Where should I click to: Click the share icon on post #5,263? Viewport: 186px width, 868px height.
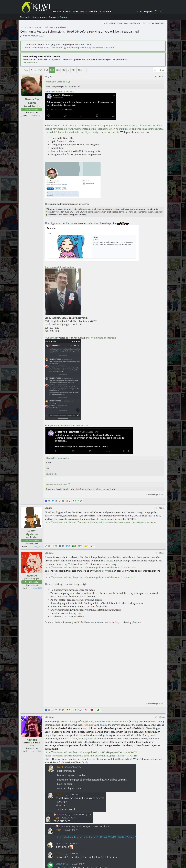point(156,553)
